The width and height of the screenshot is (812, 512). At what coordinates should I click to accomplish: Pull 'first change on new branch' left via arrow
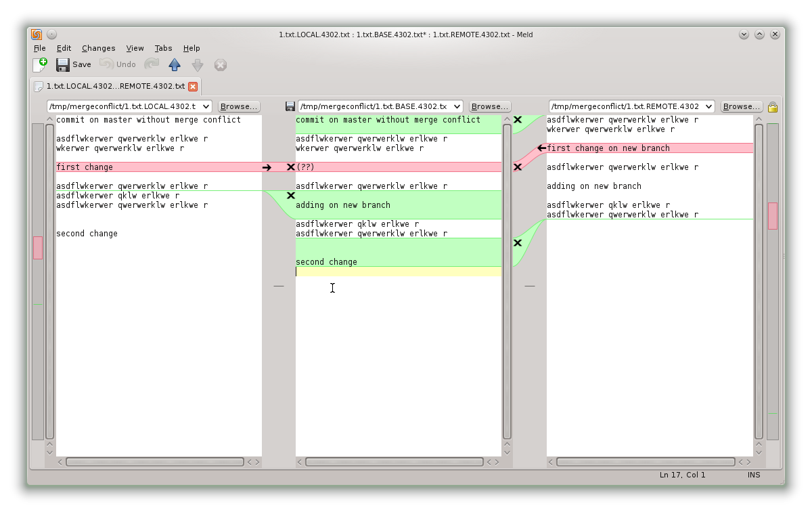coord(542,148)
